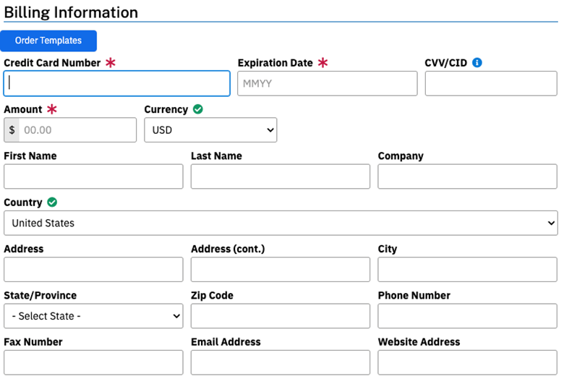564x392 pixels.
Task: Click the dollar sign prefix in Amount
Action: pyautogui.click(x=12, y=130)
